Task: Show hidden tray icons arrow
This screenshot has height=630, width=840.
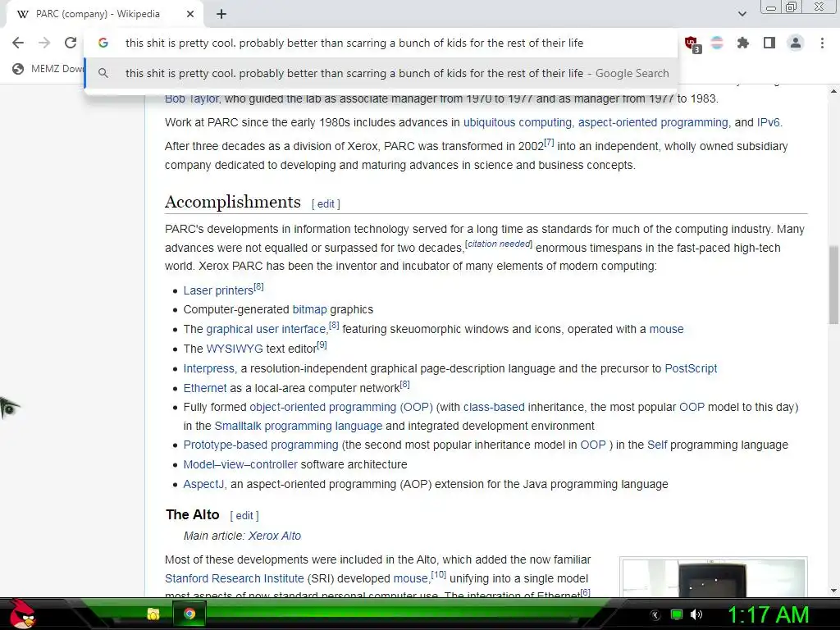Action: (655, 614)
